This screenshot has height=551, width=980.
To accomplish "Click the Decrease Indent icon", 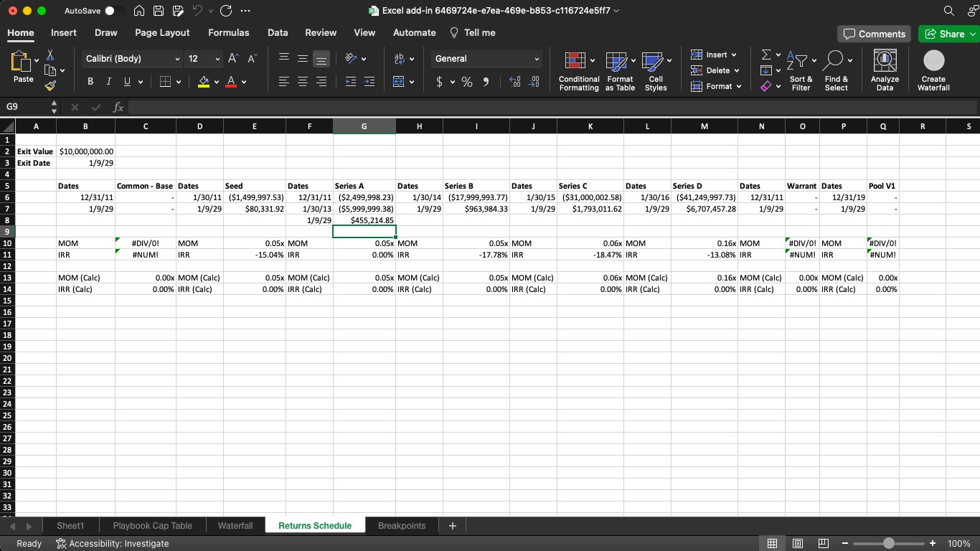I will coord(350,82).
